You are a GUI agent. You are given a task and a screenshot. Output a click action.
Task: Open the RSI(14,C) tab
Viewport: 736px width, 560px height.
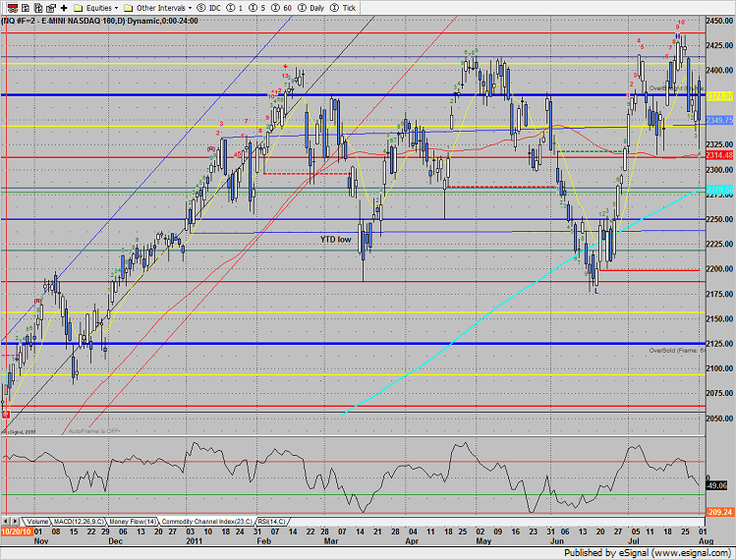point(271,522)
